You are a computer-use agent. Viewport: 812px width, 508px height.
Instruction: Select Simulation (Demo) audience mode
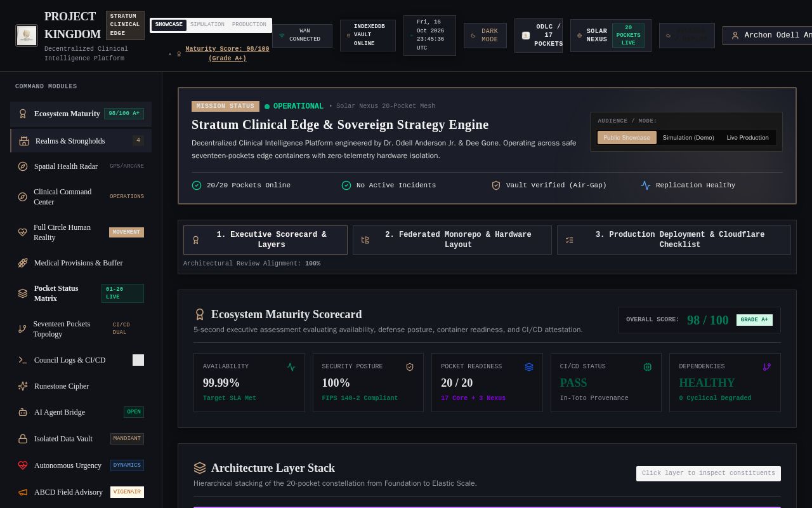(x=688, y=138)
